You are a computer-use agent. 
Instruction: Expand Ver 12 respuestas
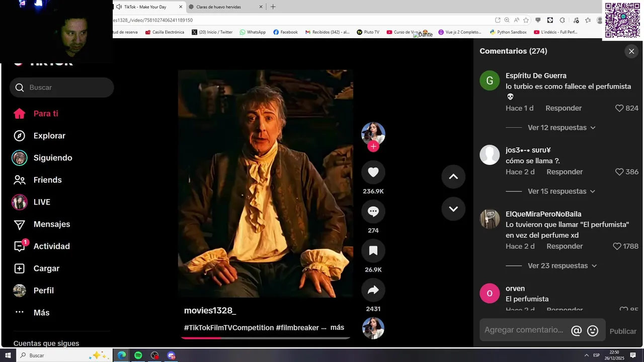pos(561,128)
